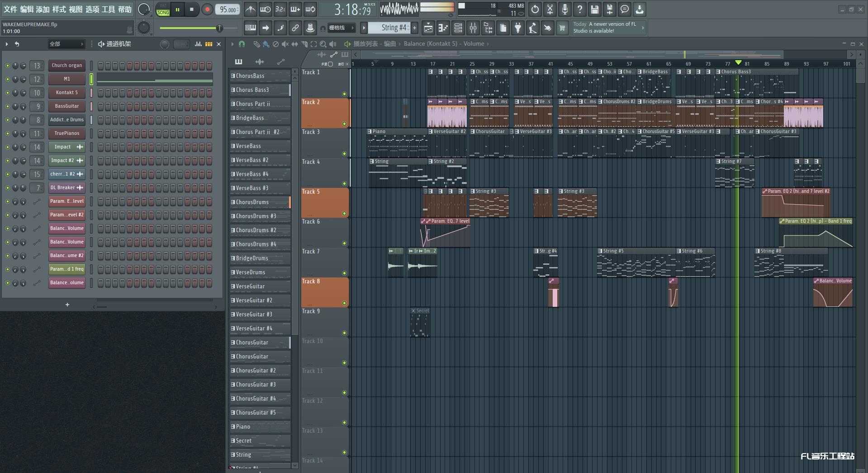
Task: Toggle the Church organ channel mute LED
Action: pyautogui.click(x=7, y=66)
